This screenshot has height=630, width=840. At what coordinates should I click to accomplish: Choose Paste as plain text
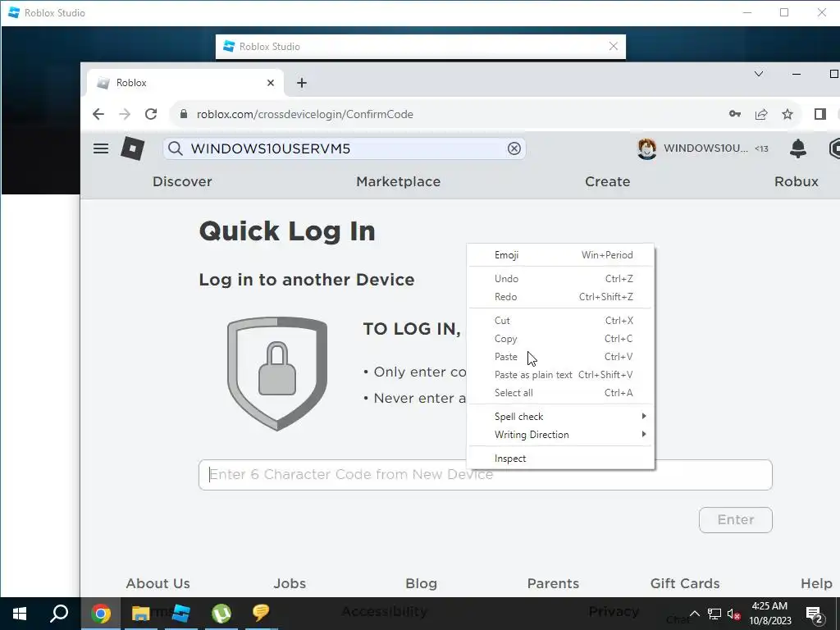[x=560, y=375]
